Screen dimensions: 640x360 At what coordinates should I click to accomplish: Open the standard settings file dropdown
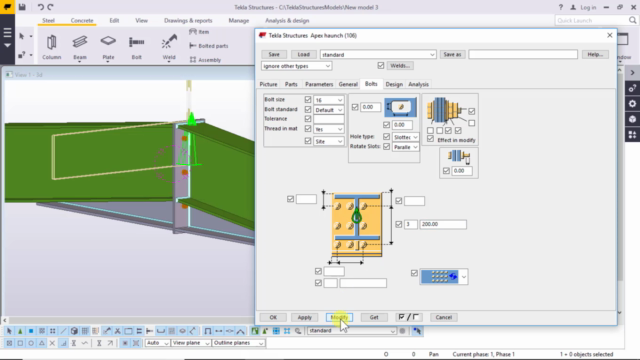pos(378,54)
